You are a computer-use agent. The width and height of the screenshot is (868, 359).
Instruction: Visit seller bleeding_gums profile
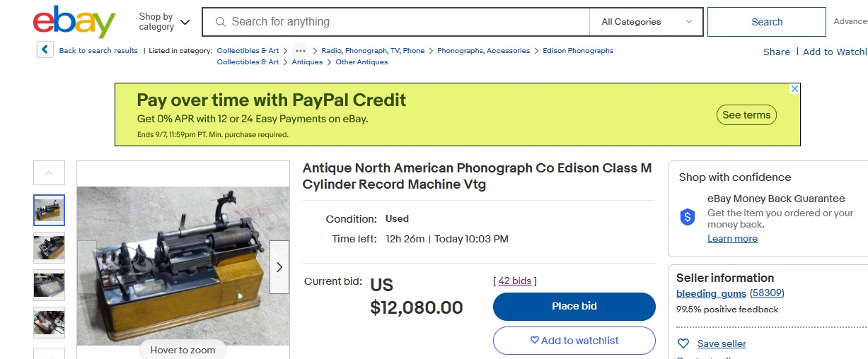[x=711, y=293]
